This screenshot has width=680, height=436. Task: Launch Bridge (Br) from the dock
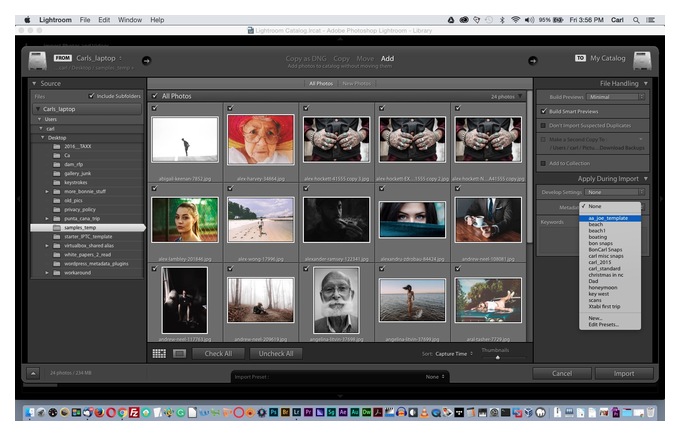coord(285,412)
